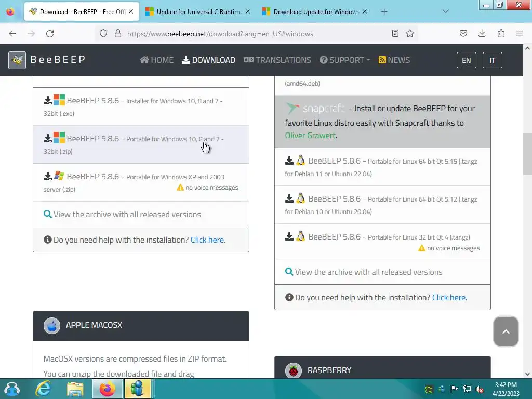Click muted volume icon in system tray

click(480, 389)
